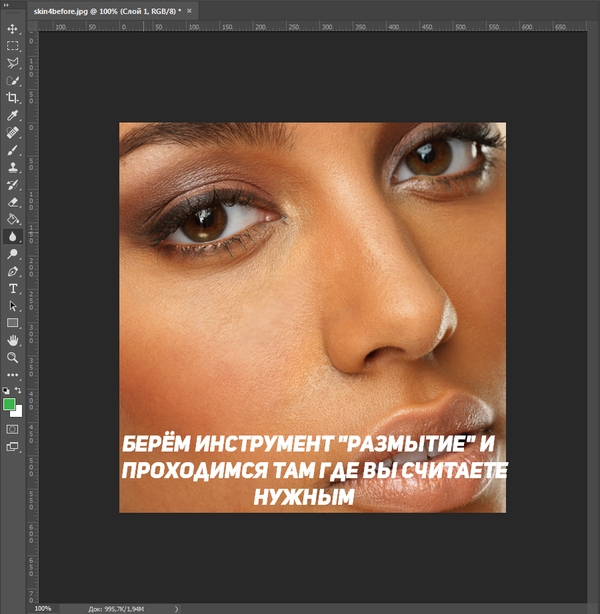Pick the Lasso tool
Viewport: 600px width, 614px height.
tap(13, 63)
